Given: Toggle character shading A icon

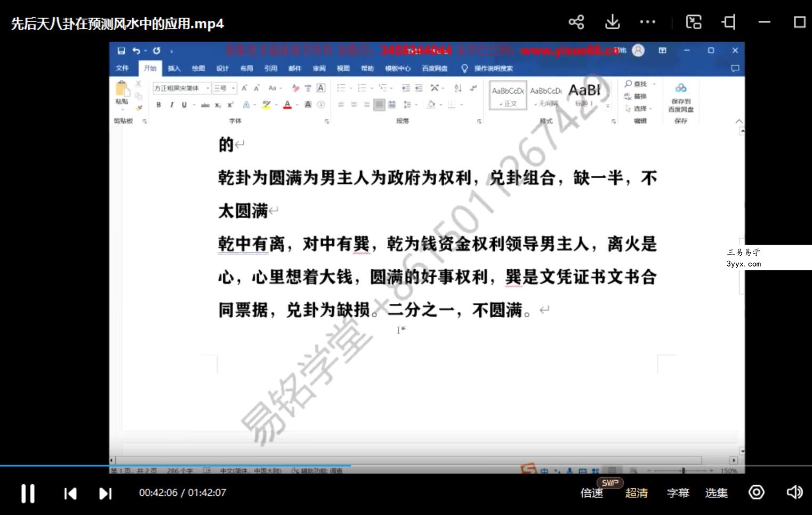Looking at the screenshot, I should (308, 105).
